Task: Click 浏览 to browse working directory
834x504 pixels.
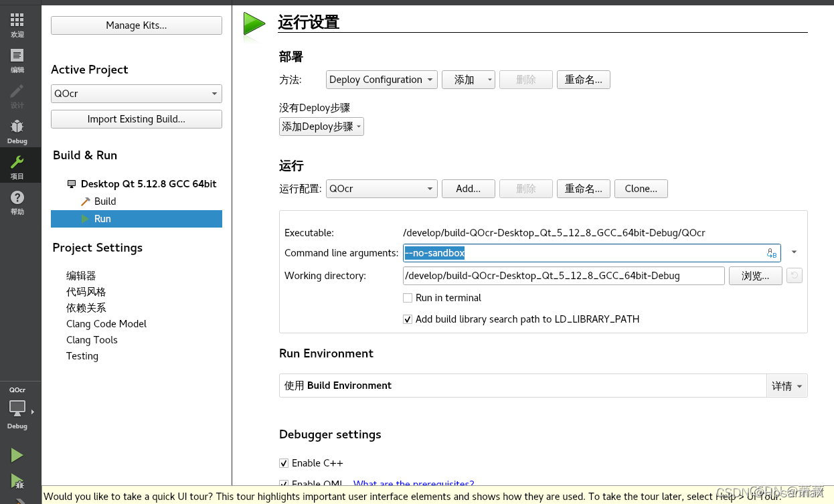Action: (755, 275)
